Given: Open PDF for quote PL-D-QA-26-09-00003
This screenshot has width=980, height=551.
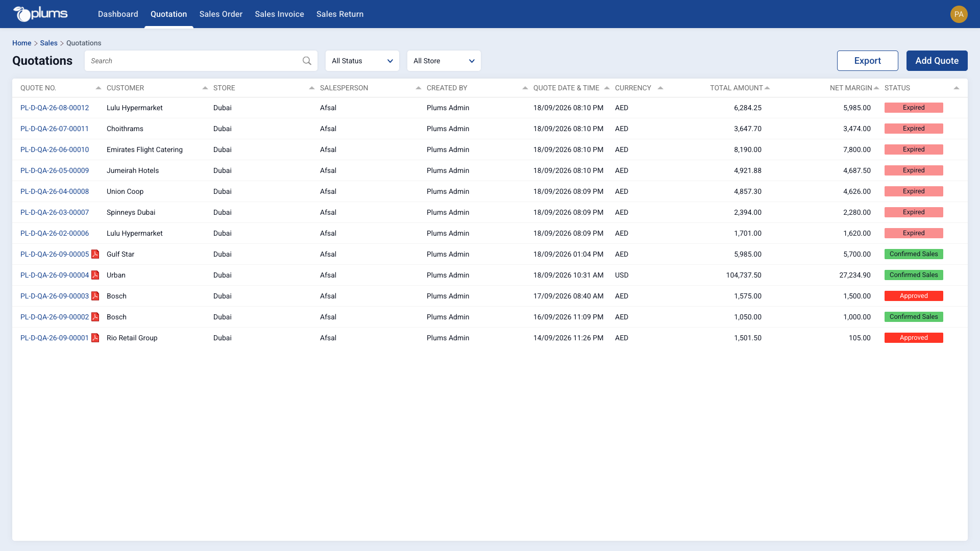Looking at the screenshot, I should point(95,296).
